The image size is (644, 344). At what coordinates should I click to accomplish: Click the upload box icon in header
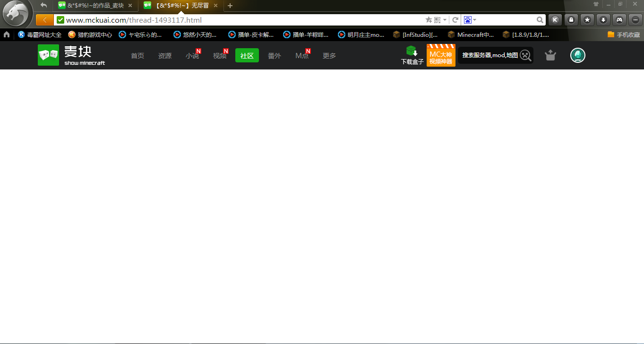pos(550,55)
